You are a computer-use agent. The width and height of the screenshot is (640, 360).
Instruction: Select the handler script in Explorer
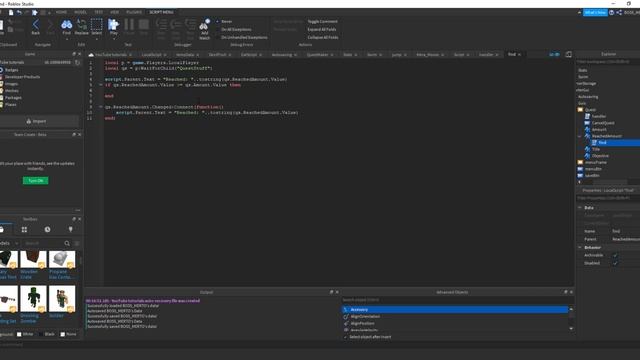pyautogui.click(x=599, y=116)
